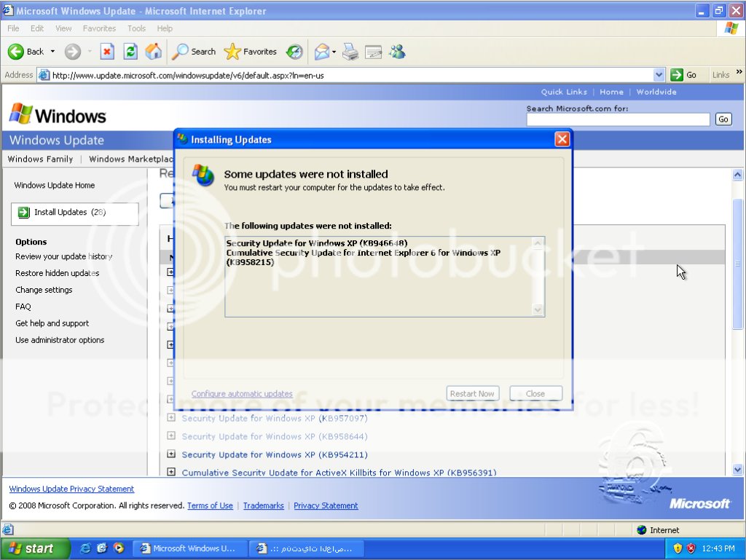
Task: Click the page scrollbar down arrow
Action: click(737, 470)
